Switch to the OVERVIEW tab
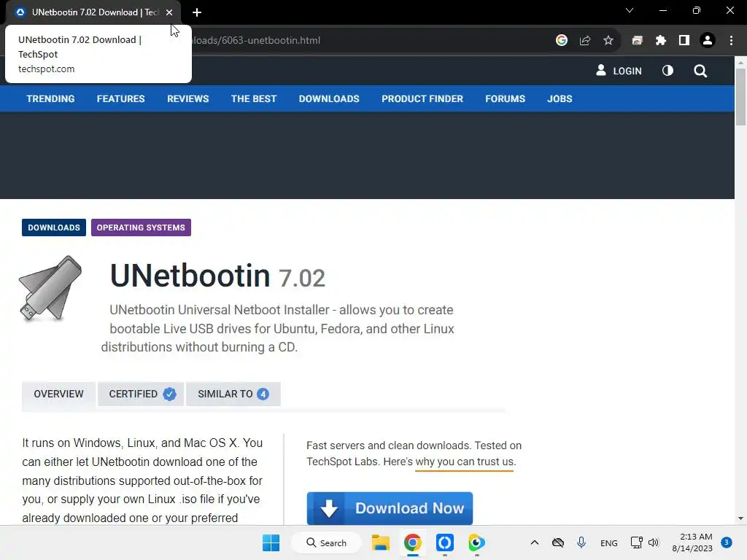 [58, 394]
